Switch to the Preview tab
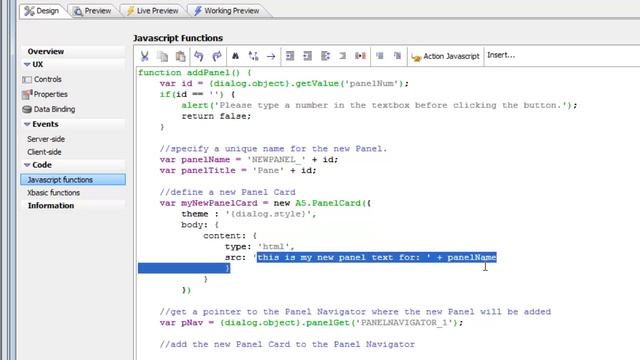 tap(93, 11)
